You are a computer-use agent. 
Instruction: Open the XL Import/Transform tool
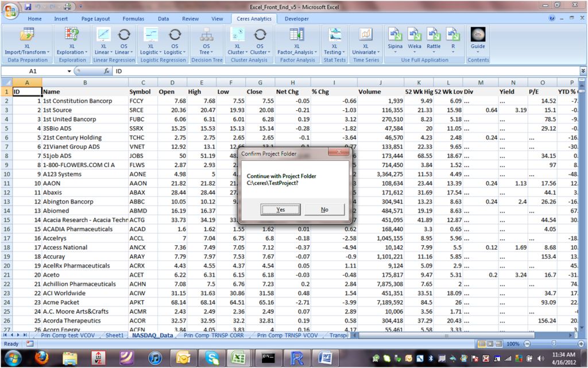(26, 41)
